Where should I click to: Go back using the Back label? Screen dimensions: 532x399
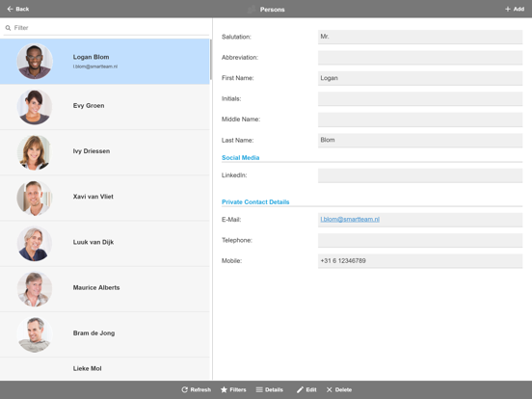pos(22,9)
